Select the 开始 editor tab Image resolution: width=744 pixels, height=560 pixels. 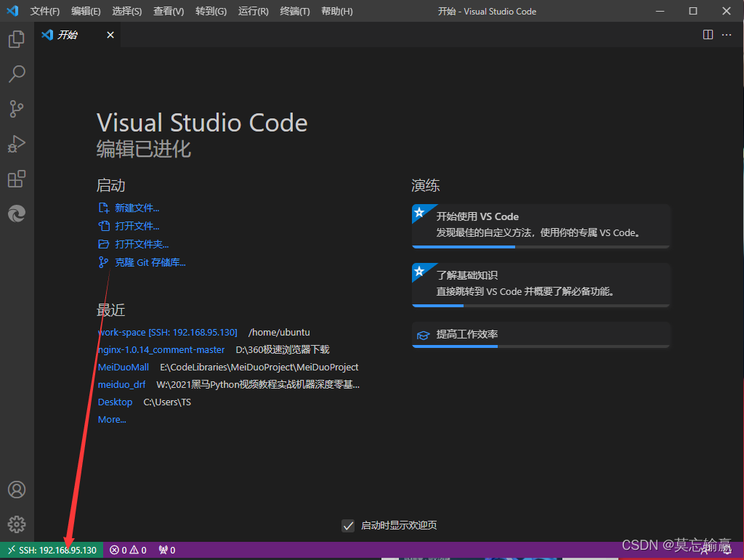pyautogui.click(x=78, y=35)
